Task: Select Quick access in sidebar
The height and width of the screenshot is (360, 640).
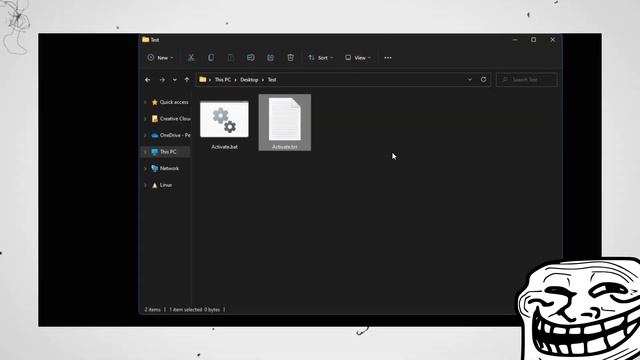Action: (174, 102)
